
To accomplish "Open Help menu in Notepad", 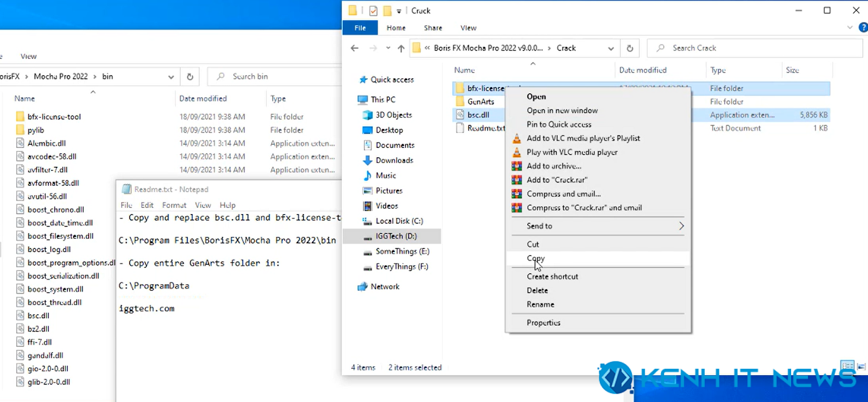I will coord(228,205).
